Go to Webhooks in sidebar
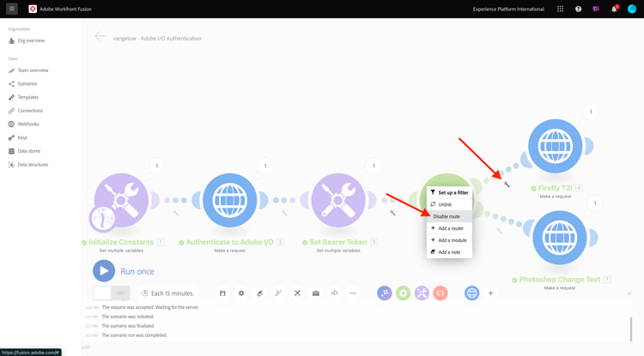Viewport: 644px width, 356px height. click(24, 124)
